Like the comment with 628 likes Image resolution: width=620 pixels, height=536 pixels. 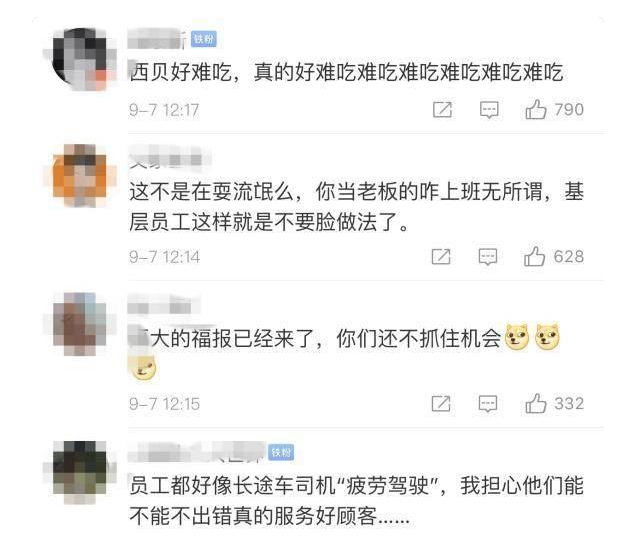point(534,257)
